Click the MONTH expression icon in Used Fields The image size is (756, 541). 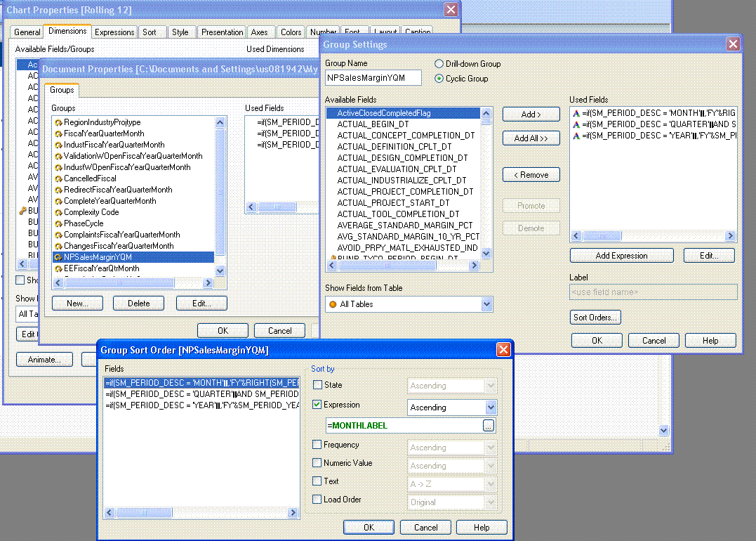coord(576,113)
